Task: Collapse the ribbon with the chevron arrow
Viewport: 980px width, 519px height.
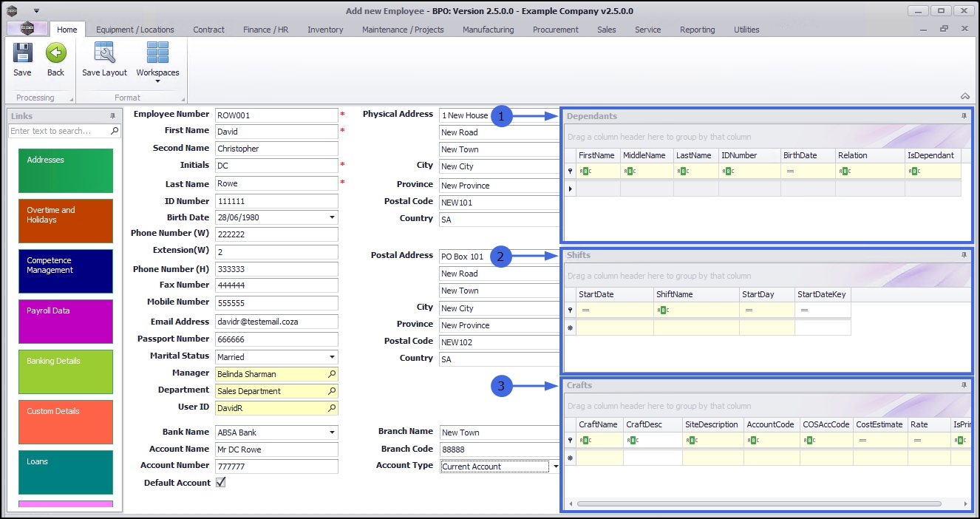Action: [965, 96]
